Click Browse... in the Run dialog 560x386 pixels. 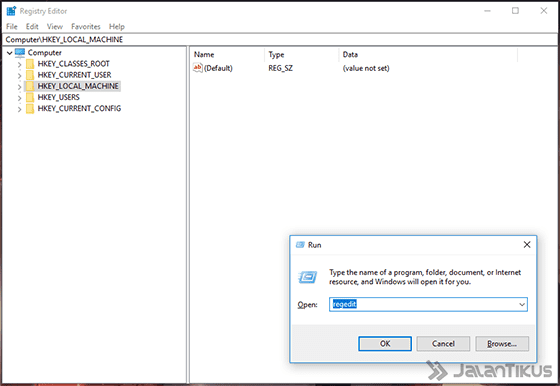click(x=502, y=344)
